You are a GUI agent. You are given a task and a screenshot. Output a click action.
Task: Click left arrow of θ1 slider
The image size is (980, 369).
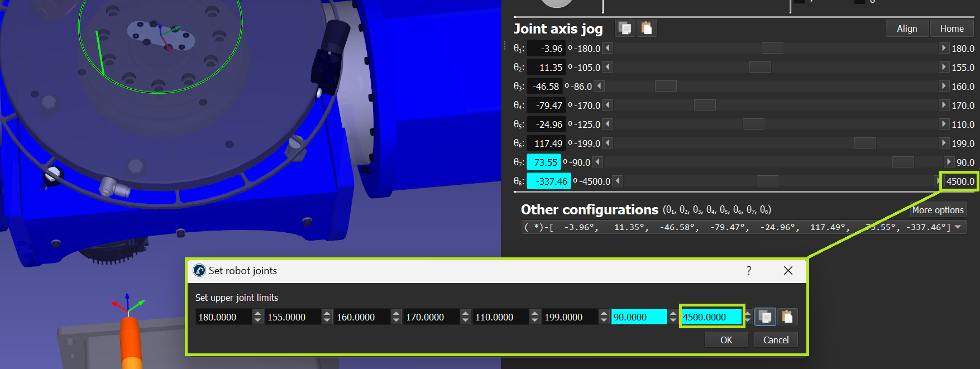tap(608, 49)
